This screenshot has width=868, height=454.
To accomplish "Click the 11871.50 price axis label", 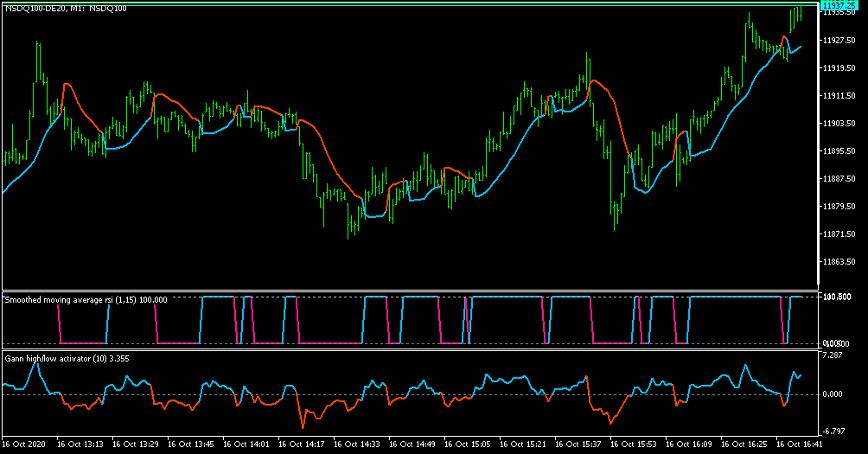I will [x=839, y=234].
